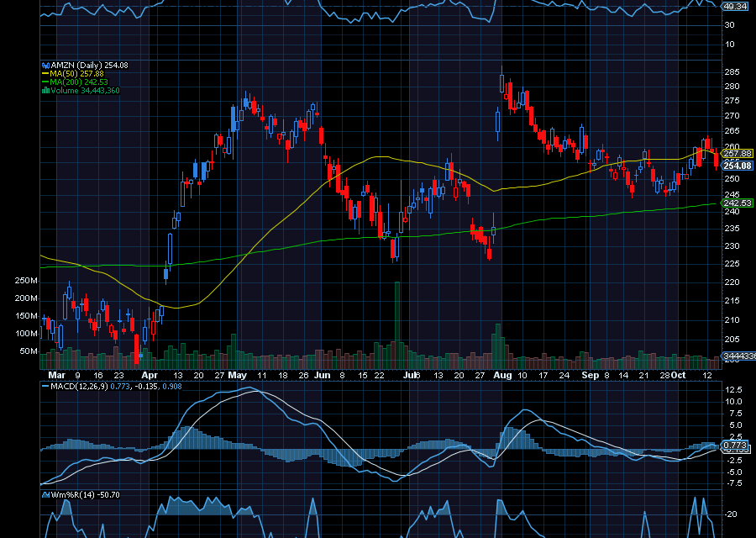The image size is (756, 538).
Task: Click the Aug month label on date axis
Action: click(502, 376)
